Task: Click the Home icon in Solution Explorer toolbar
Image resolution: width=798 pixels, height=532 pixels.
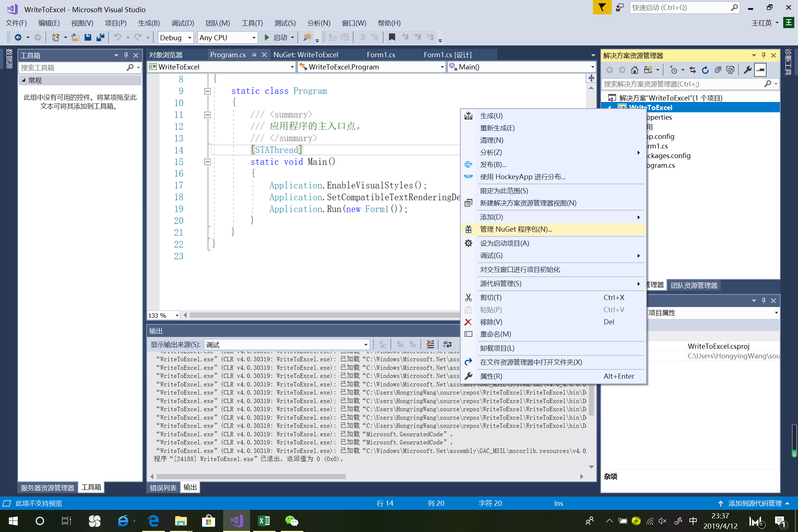Action: (x=635, y=70)
